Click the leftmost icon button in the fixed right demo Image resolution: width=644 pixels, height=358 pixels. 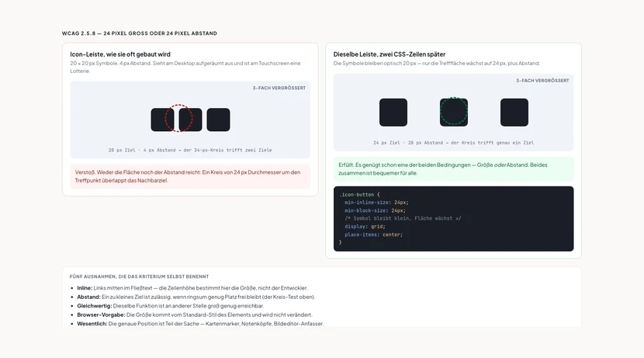[x=393, y=112]
